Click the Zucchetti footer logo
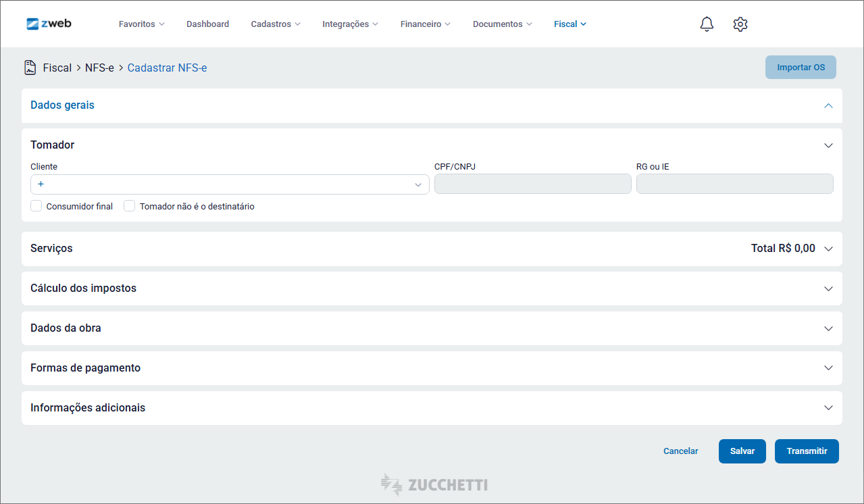Image resolution: width=864 pixels, height=504 pixels. (x=434, y=484)
